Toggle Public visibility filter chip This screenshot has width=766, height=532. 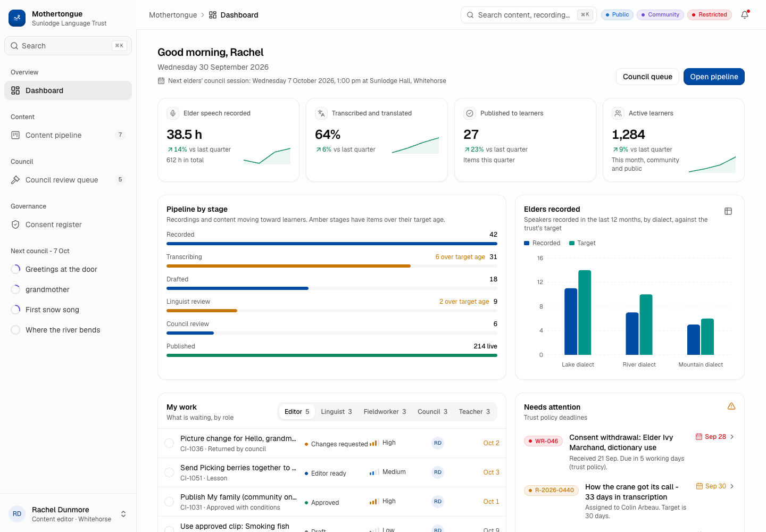tap(617, 15)
